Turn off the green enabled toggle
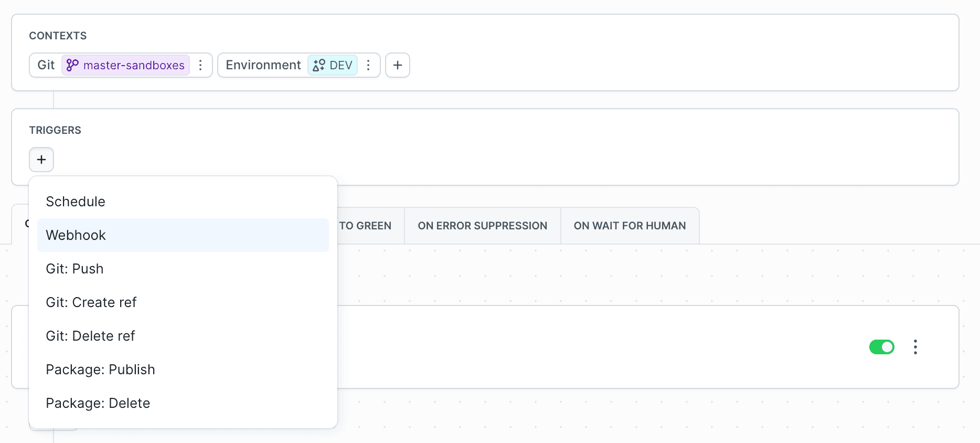This screenshot has width=980, height=443. point(881,347)
